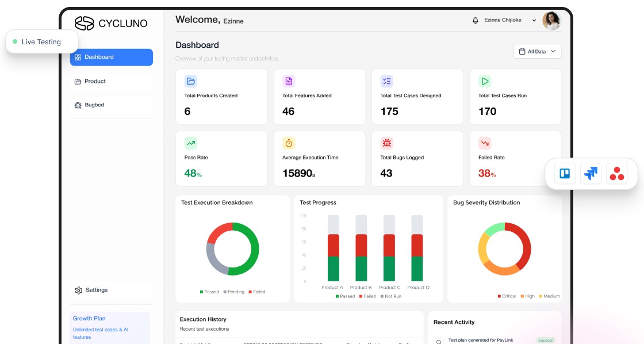The width and height of the screenshot is (644, 344).
Task: Click 'Unlimited test cases & AI features' text
Action: tap(101, 333)
